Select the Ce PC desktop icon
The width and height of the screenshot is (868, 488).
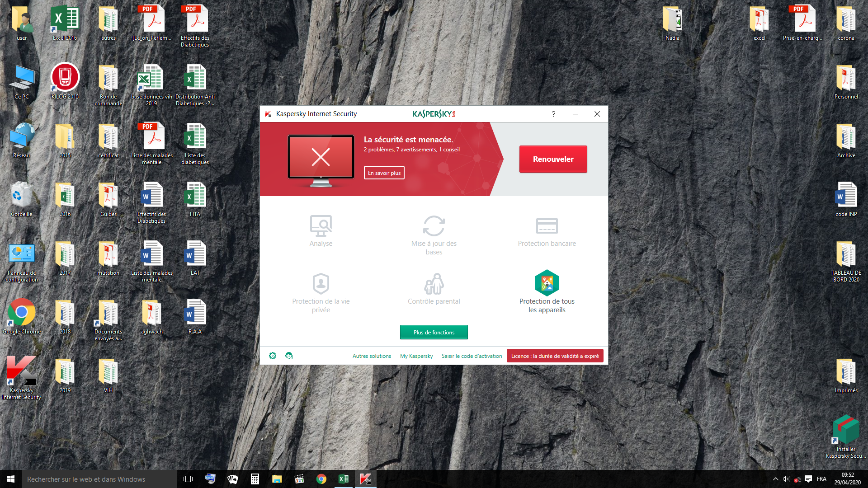(x=22, y=81)
